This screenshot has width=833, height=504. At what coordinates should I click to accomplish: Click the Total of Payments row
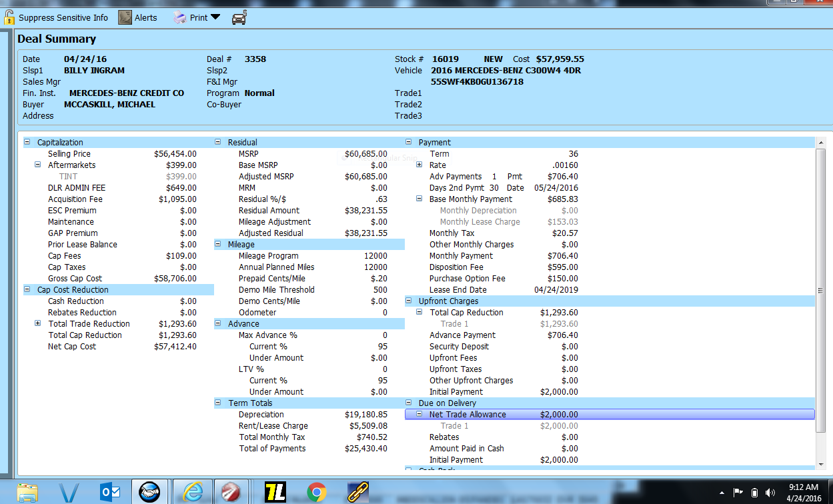point(309,448)
